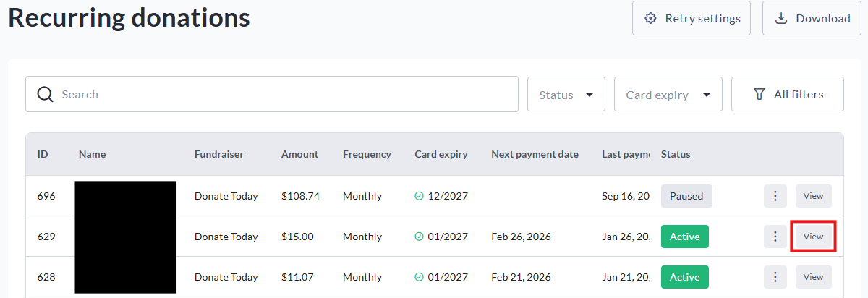Open Retry settings
Viewport: 868px width, 298px height.
pyautogui.click(x=691, y=18)
